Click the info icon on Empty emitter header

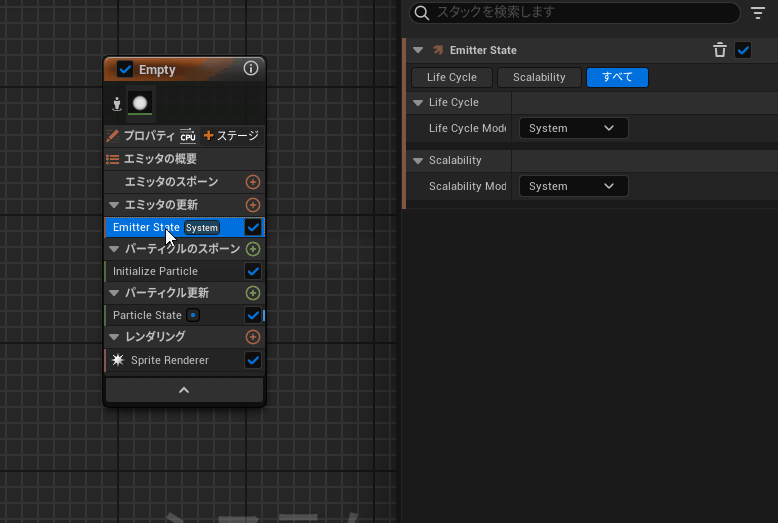coord(251,68)
